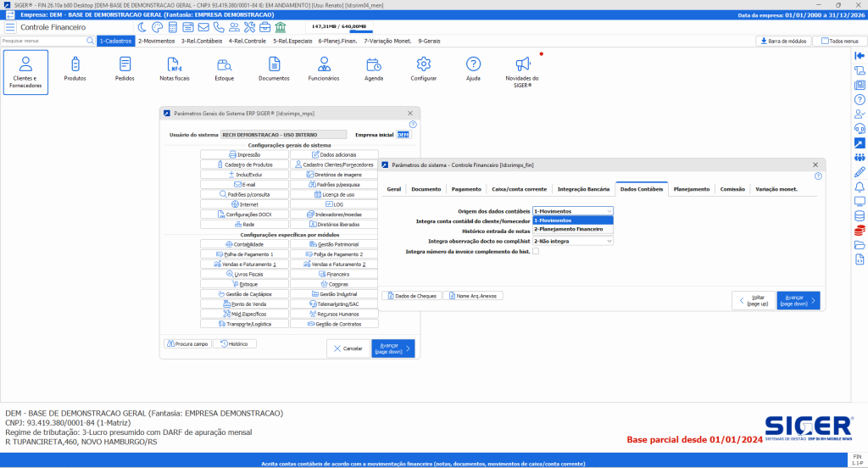Open Clientes e Fornecedores

(25, 72)
